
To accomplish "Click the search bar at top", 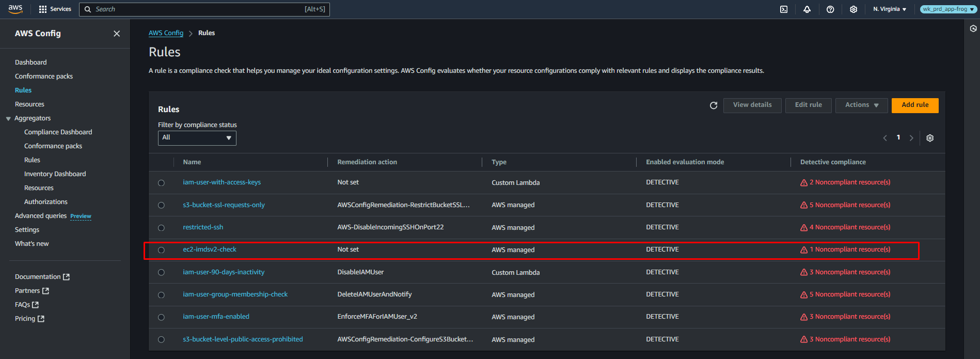I will click(x=204, y=9).
